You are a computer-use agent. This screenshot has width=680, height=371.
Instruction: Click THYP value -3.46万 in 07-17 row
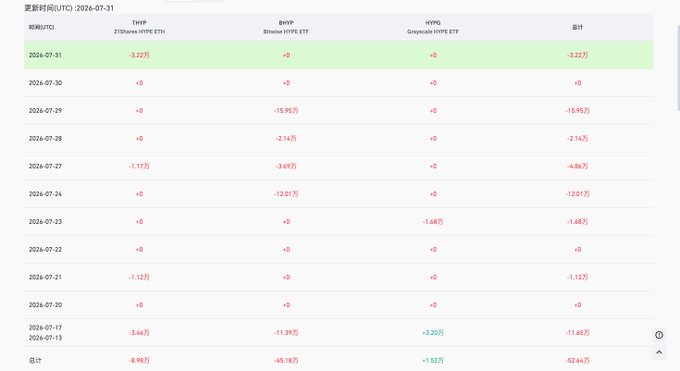139,333
